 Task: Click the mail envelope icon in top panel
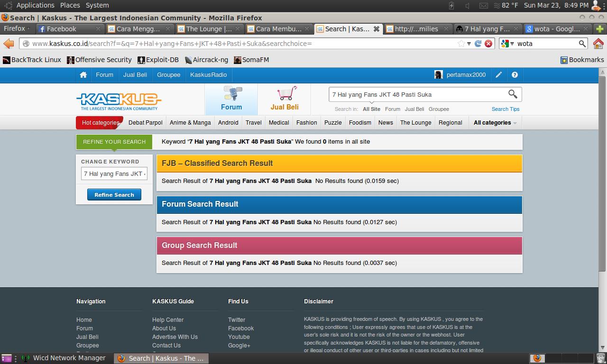pos(484,6)
